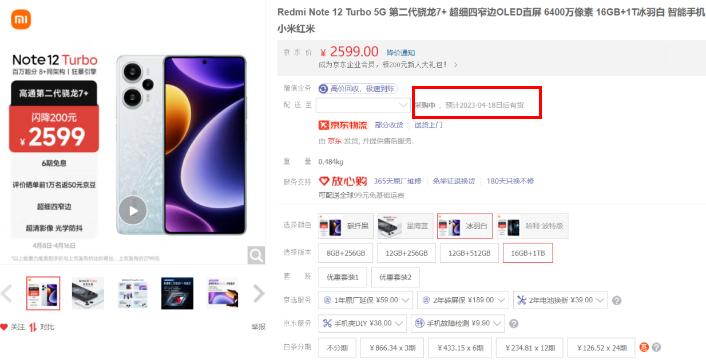Click the help icon after 2年电池换新
Viewport: 706px width, 360px height.
617,300
